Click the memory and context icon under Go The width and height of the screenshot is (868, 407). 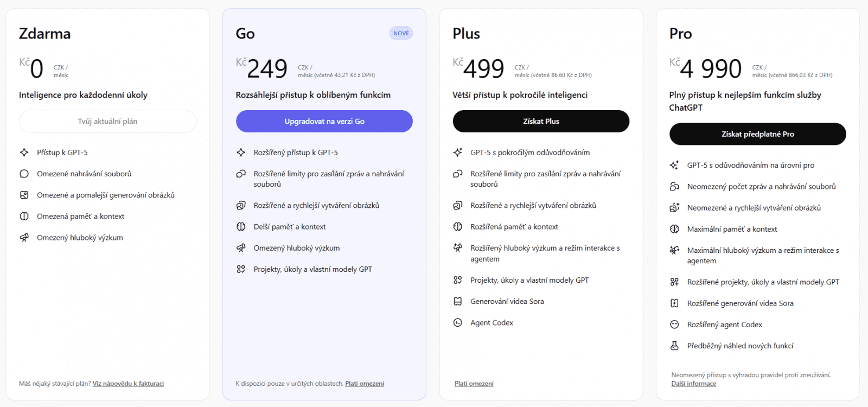(x=241, y=226)
